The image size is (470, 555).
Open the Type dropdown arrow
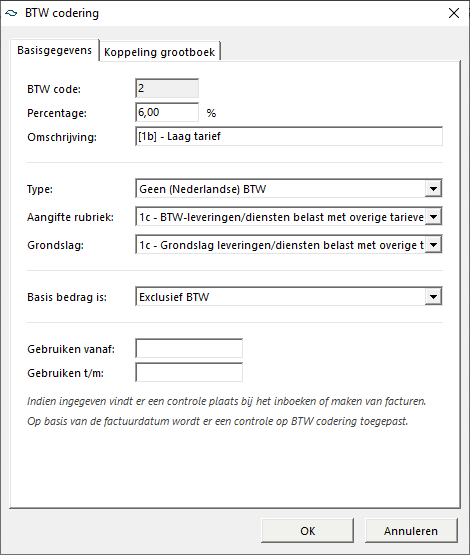point(434,189)
